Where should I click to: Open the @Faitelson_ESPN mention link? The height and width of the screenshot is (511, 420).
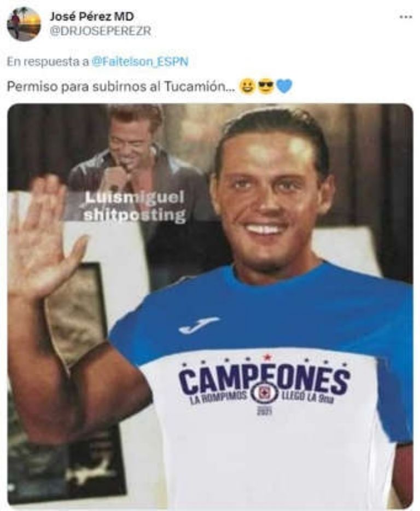point(140,62)
